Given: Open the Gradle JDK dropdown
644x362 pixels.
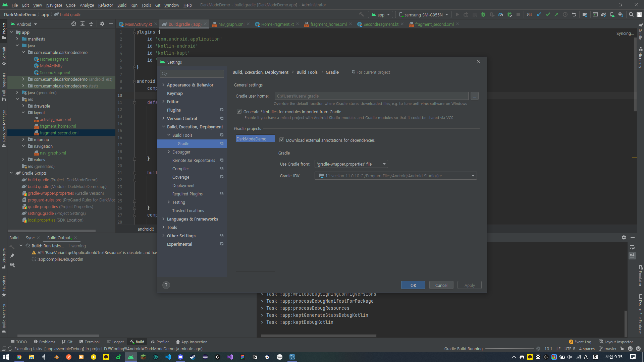Looking at the screenshot, I should click(x=395, y=176).
